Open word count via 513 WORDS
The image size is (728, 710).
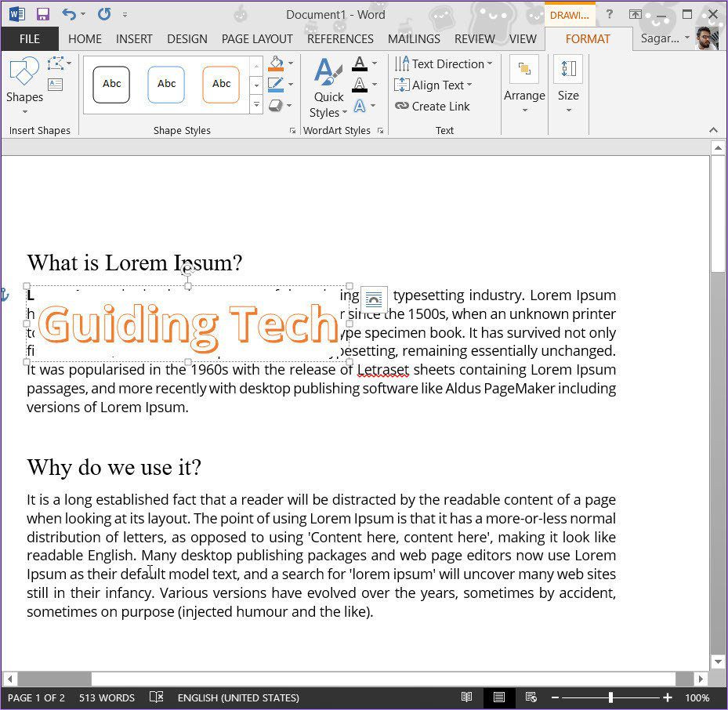[107, 698]
